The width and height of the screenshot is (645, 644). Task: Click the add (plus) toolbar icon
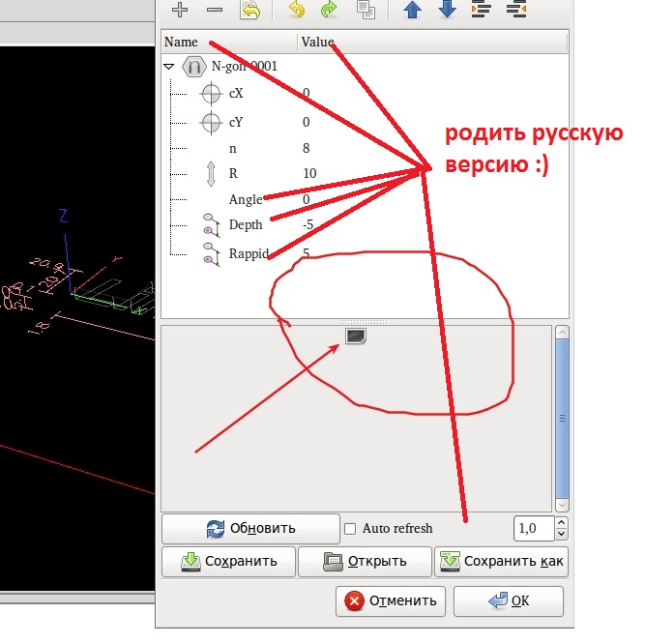coord(180,10)
